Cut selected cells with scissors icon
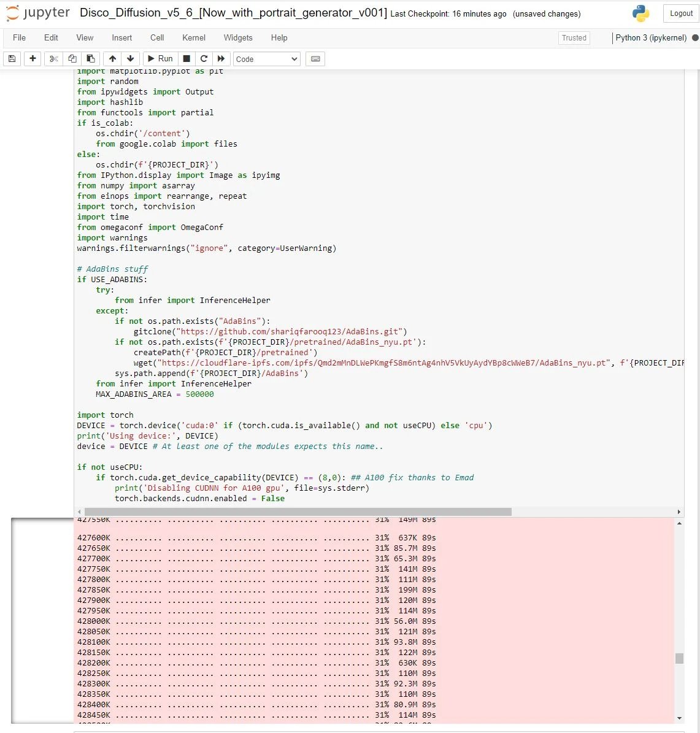Viewport: 700px width, 733px height. click(x=54, y=58)
